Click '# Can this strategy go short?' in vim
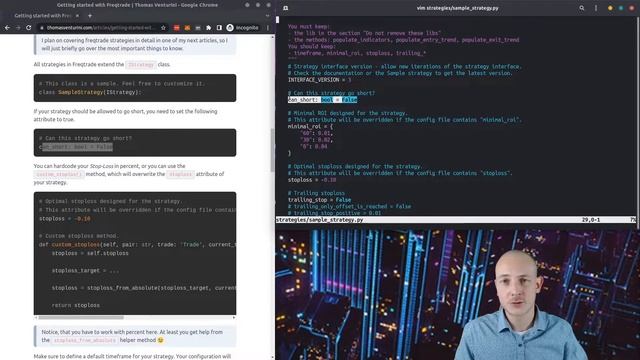This screenshot has height=360, width=640. (x=331, y=93)
